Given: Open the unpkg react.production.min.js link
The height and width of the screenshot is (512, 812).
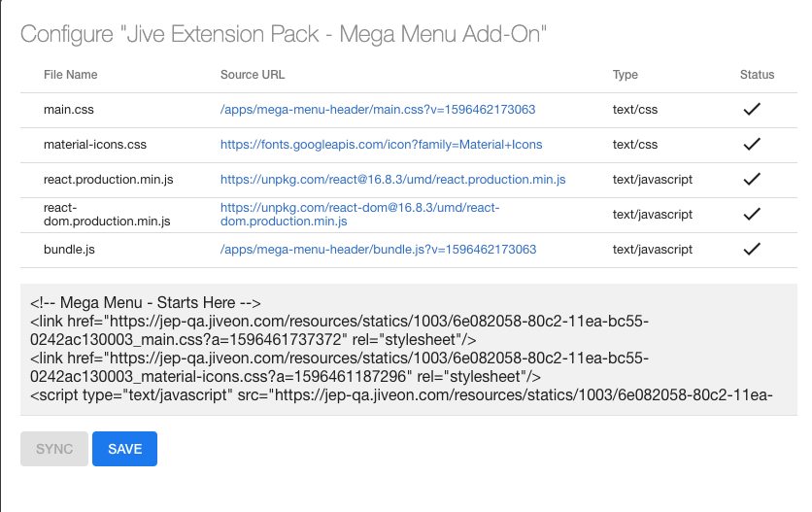Looking at the screenshot, I should point(392,180).
